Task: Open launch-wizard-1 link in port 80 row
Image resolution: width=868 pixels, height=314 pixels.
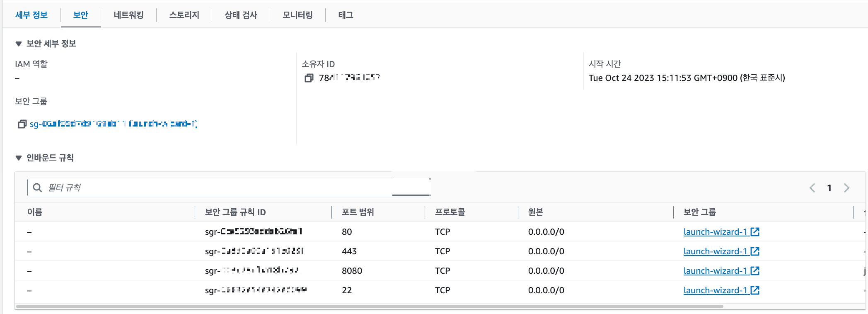Action: coord(715,232)
